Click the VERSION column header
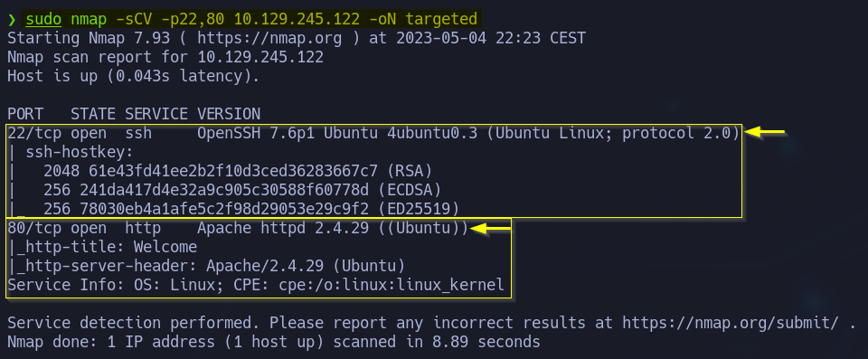This screenshot has width=868, height=359. tap(229, 114)
